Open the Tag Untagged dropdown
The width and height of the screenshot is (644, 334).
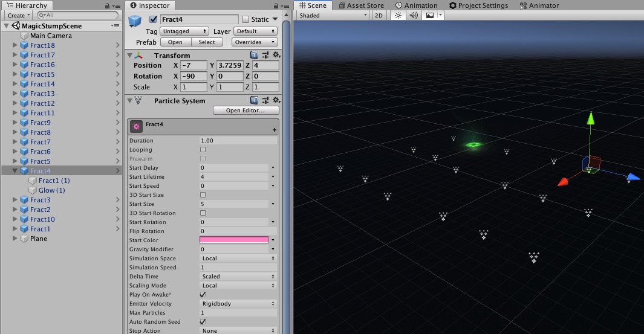(x=184, y=31)
